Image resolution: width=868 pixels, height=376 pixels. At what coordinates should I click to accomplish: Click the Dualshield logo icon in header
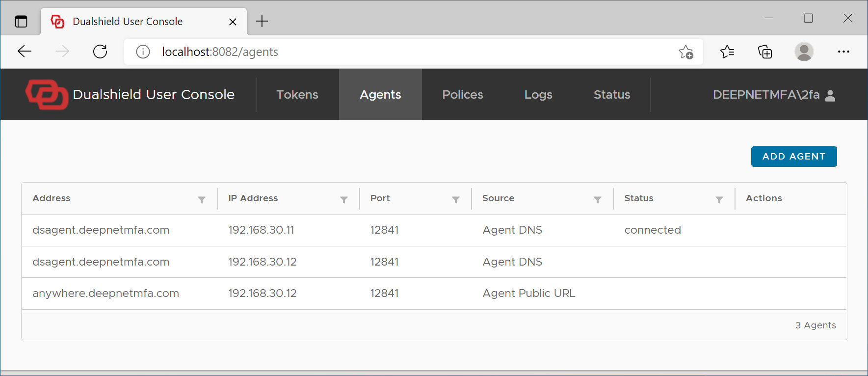47,94
